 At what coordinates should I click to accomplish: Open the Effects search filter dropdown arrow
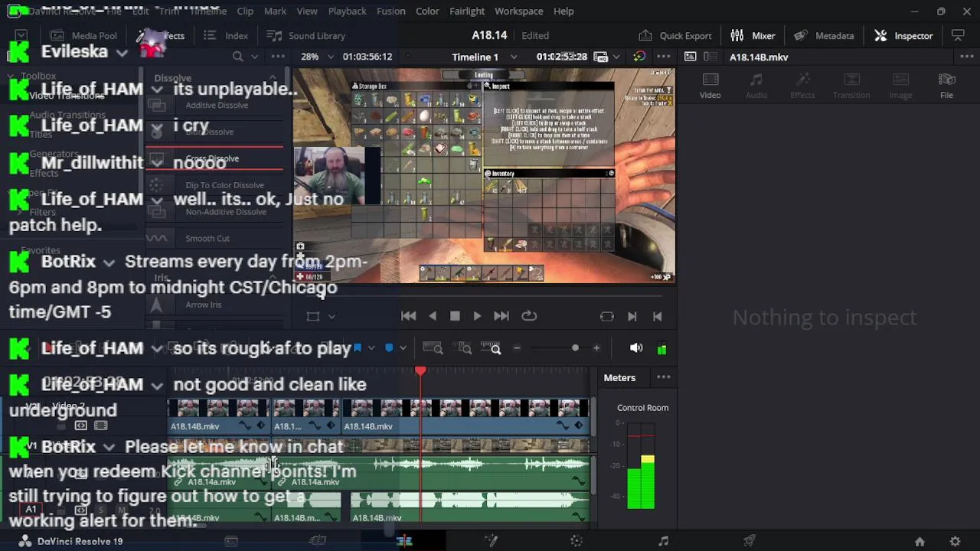click(x=255, y=57)
